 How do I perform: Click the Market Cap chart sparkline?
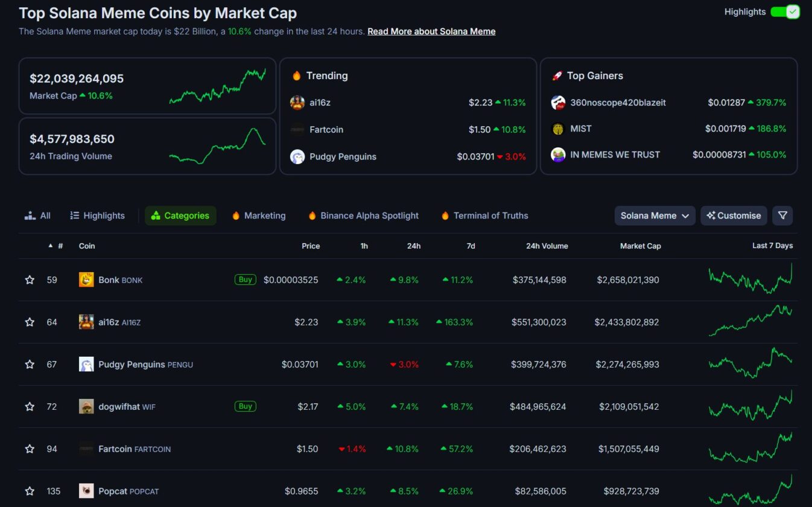coord(217,86)
